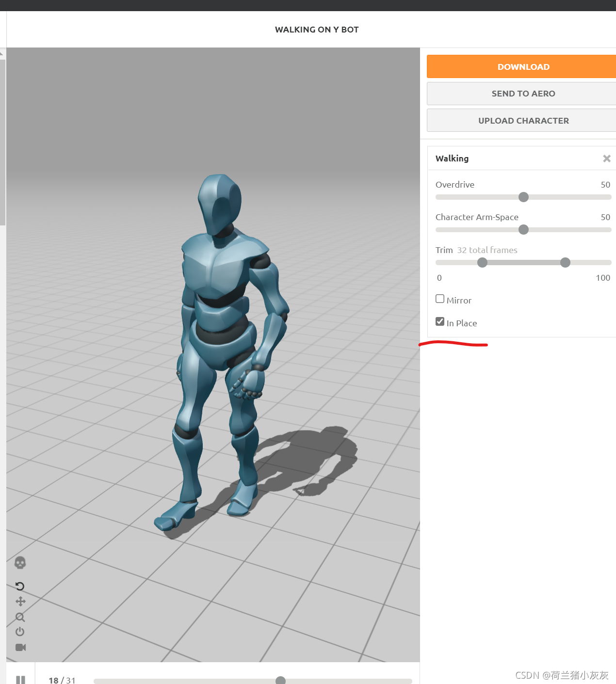Click the Overdrive value 50
The height and width of the screenshot is (684, 616).
pyautogui.click(x=605, y=185)
